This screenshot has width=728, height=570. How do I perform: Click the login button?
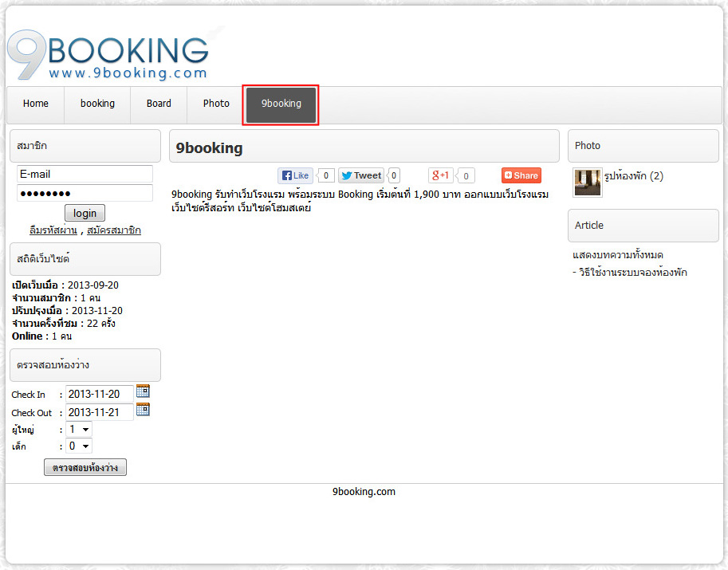[85, 213]
